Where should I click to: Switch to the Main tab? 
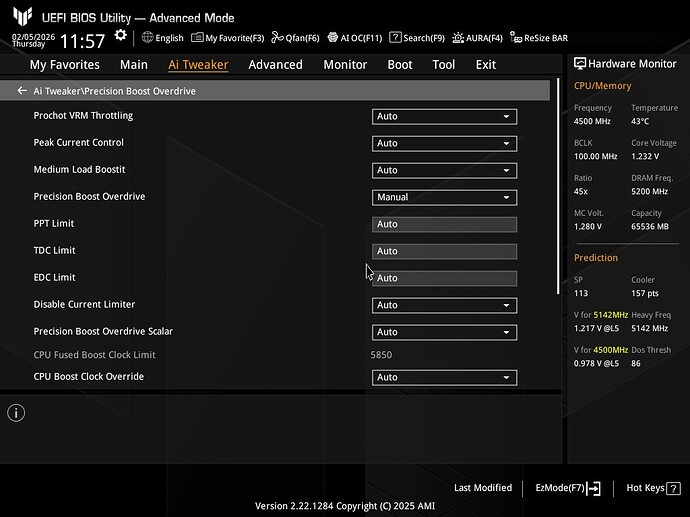(134, 65)
